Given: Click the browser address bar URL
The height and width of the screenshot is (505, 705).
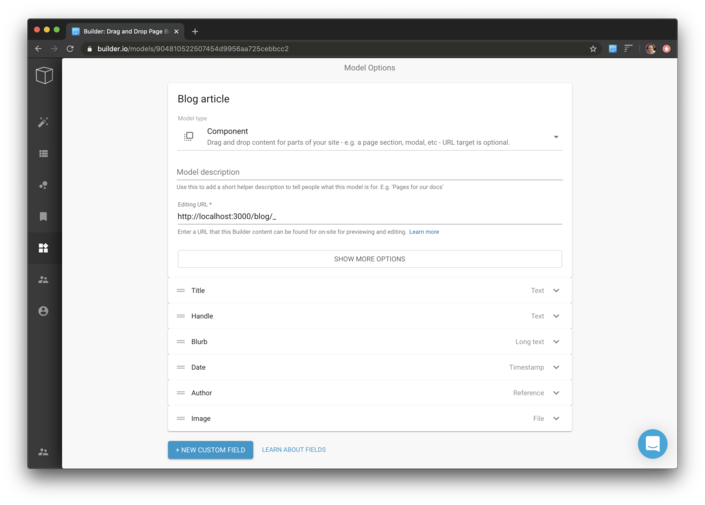Looking at the screenshot, I should pos(193,49).
